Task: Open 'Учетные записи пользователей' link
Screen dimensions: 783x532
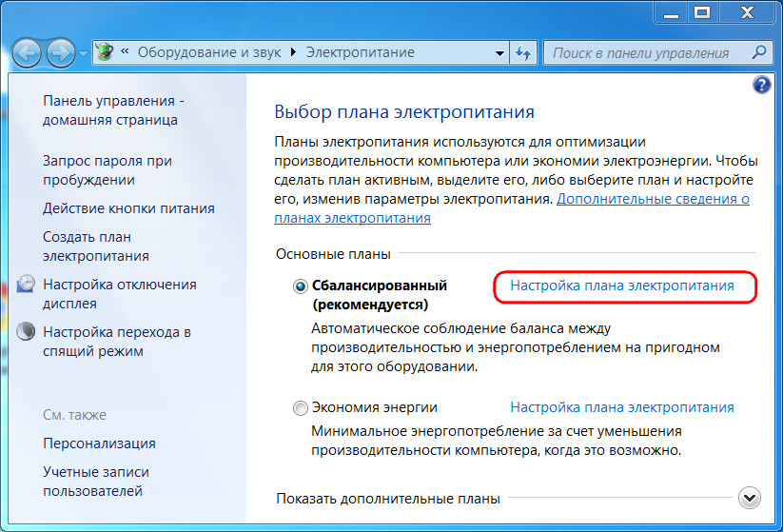Action: pos(96,482)
